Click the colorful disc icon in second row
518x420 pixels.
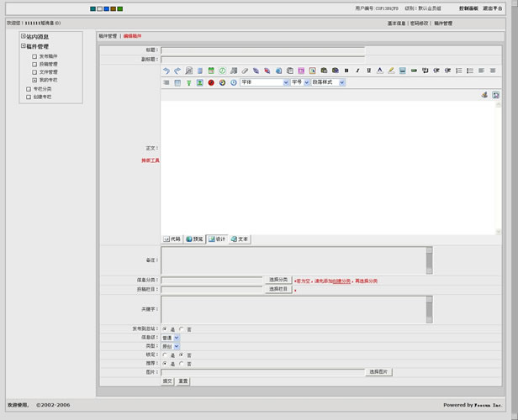click(x=222, y=83)
